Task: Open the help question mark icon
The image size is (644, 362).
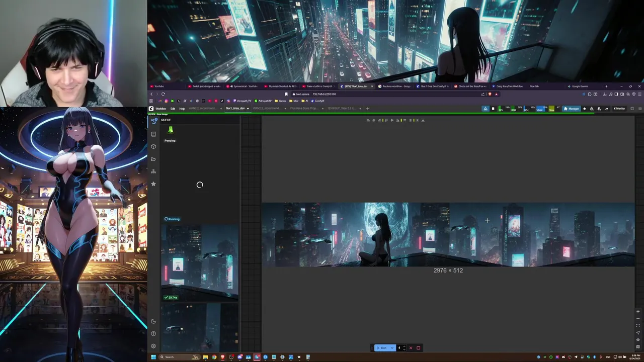Action: (153, 333)
